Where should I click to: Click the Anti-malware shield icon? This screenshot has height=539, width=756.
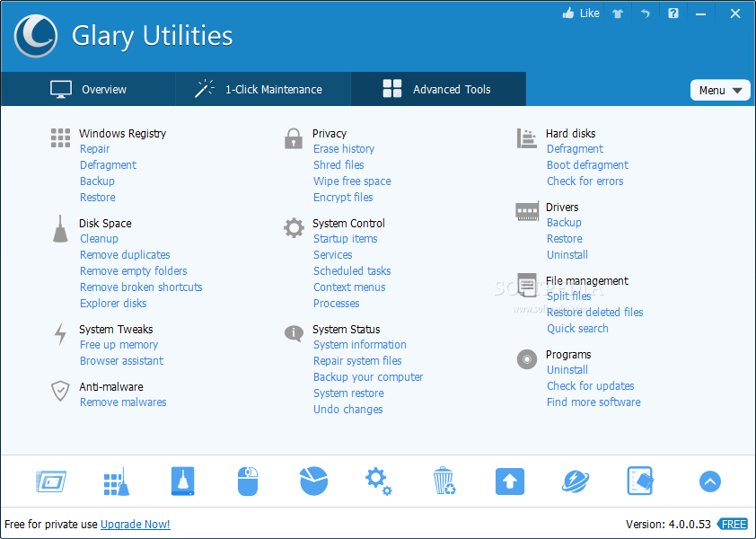click(x=59, y=392)
